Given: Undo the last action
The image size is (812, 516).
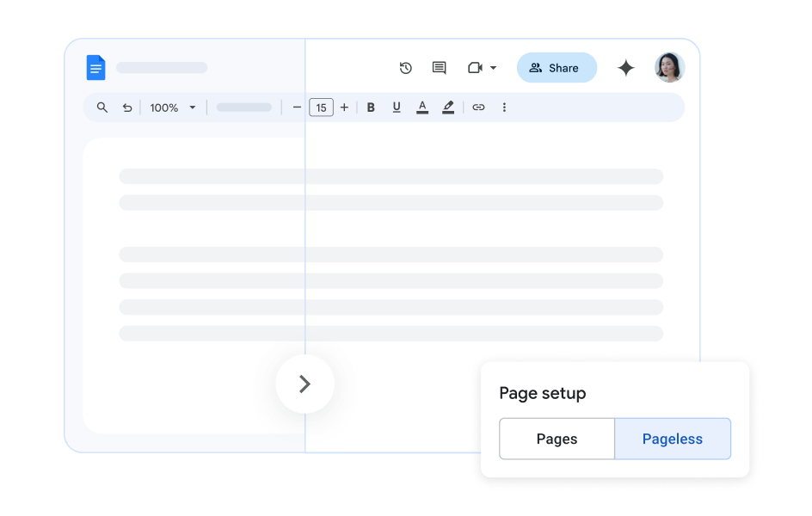Looking at the screenshot, I should 127,107.
